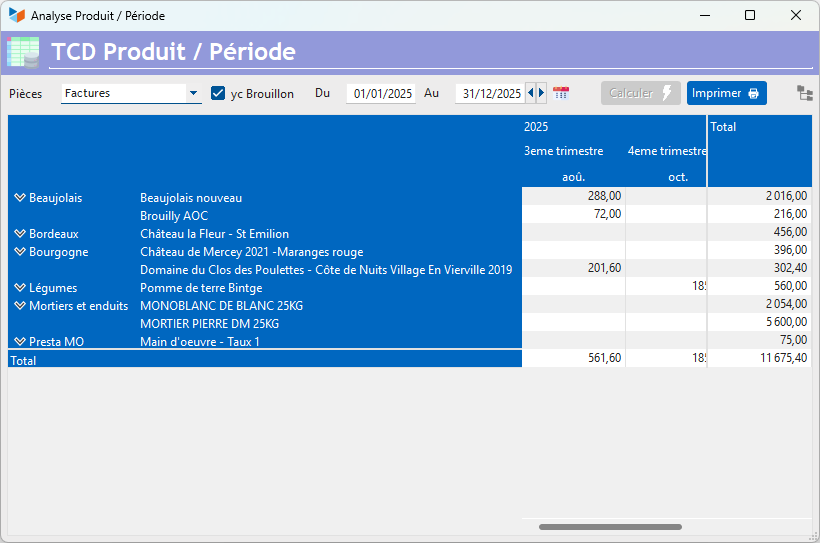
Task: Click the end date field 31/12/2025
Action: point(490,93)
